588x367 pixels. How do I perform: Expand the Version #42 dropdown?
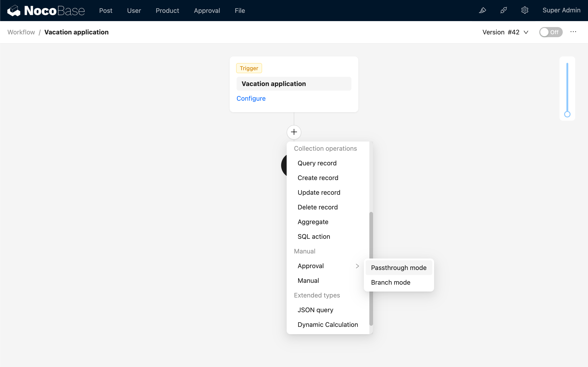point(505,32)
